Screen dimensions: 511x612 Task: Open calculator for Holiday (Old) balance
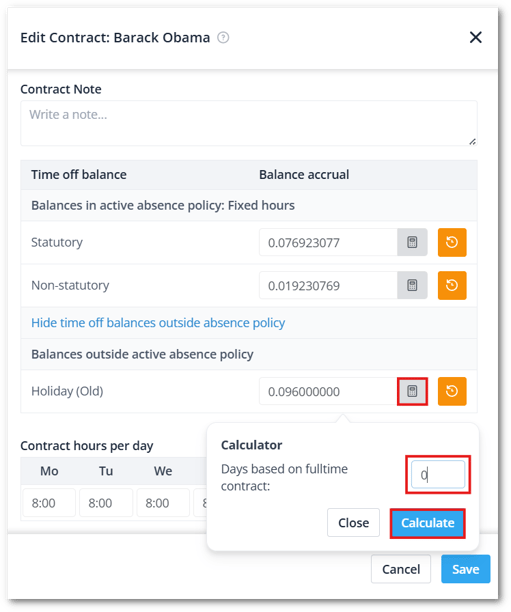coord(412,391)
